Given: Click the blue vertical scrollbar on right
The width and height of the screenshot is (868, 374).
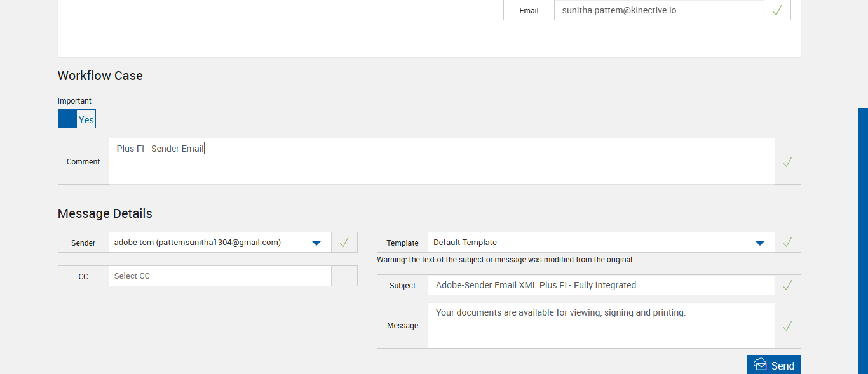Looking at the screenshot, I should (x=863, y=241).
